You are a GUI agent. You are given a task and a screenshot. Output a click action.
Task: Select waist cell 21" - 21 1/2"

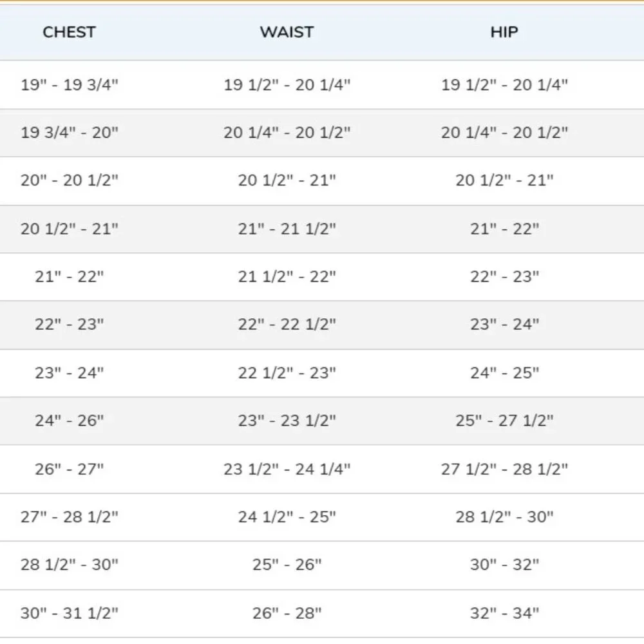tap(287, 229)
